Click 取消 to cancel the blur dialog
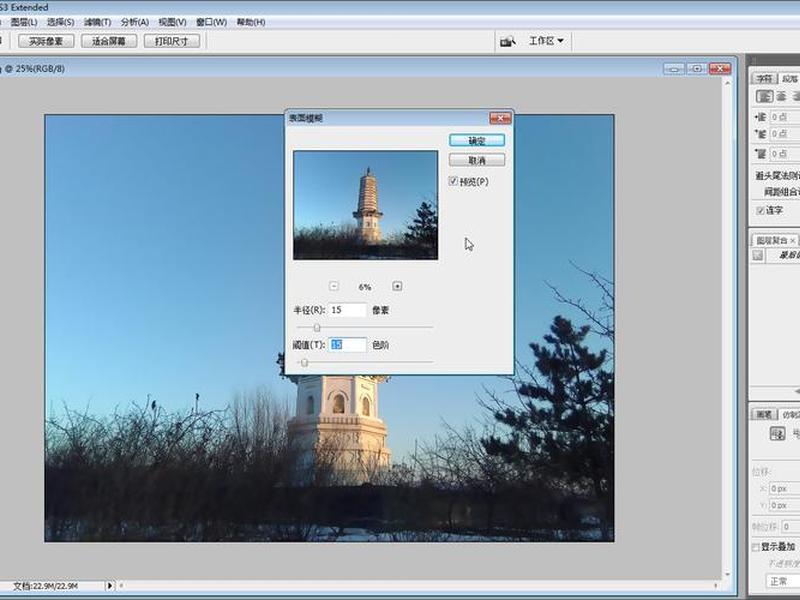Screen dimensions: 800x600 point(477,160)
